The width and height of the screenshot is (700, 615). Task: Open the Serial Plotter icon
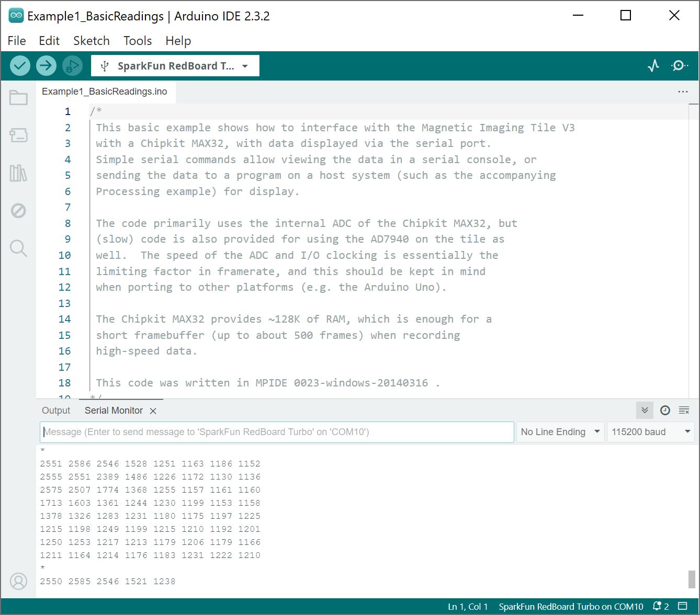coord(653,66)
